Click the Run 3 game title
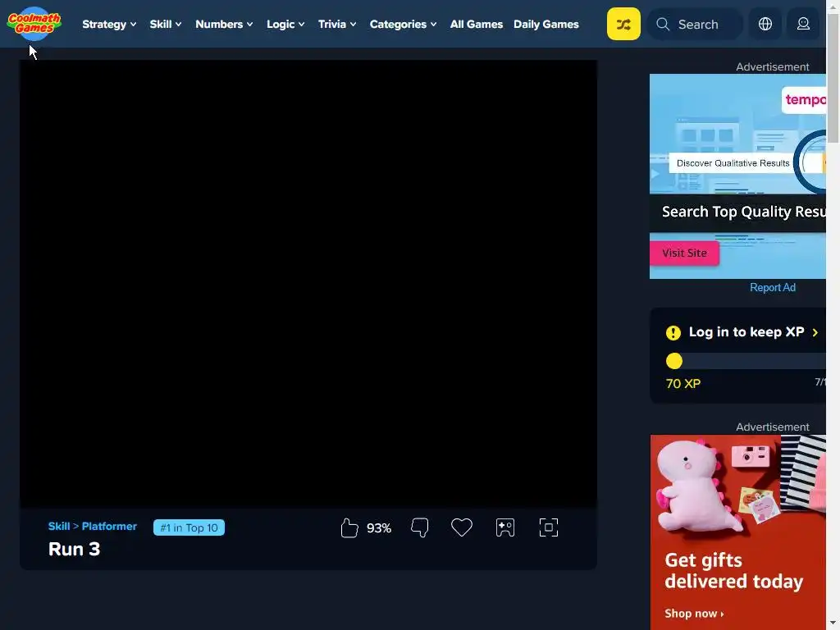 [x=75, y=549]
